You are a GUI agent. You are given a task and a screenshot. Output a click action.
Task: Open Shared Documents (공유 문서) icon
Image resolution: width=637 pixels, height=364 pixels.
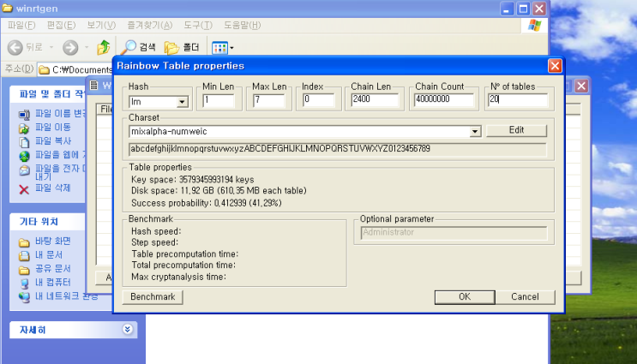pos(24,270)
